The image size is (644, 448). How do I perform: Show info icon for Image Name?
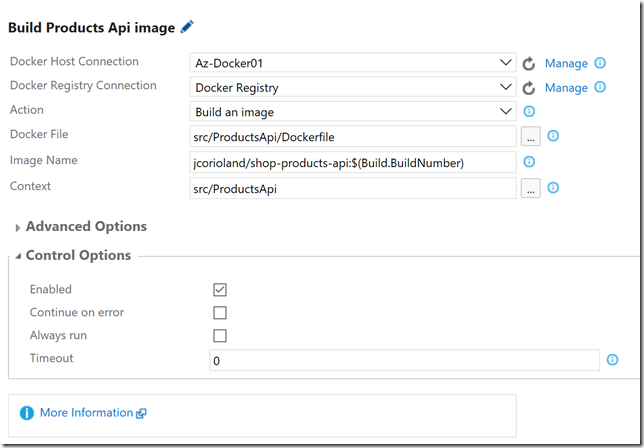click(529, 162)
